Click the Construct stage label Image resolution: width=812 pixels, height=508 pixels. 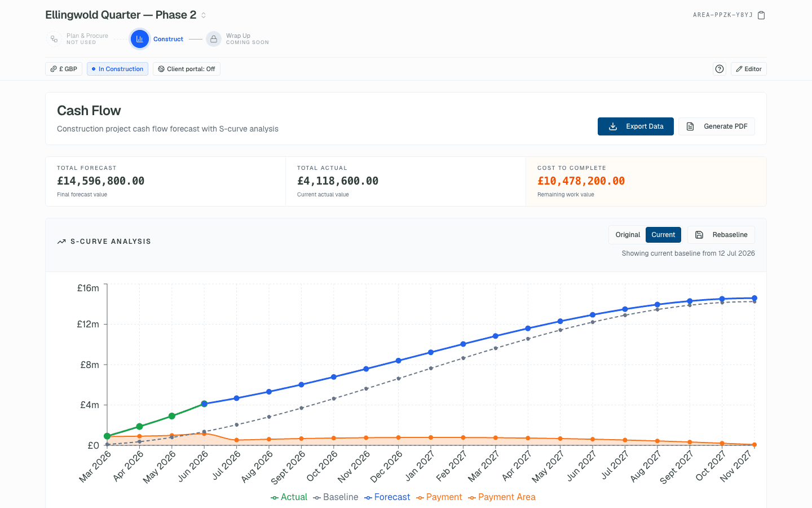[x=168, y=39]
